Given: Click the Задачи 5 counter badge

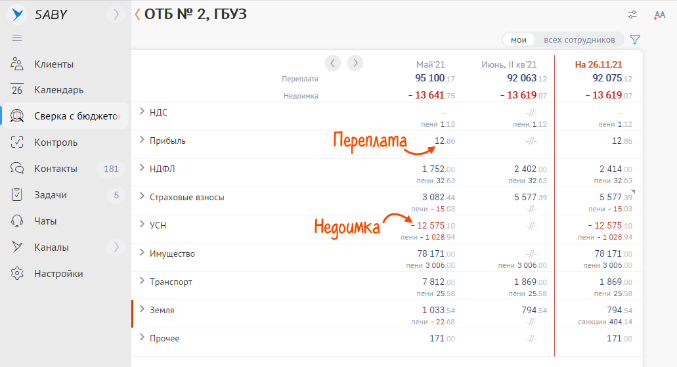Looking at the screenshot, I should coord(116,195).
